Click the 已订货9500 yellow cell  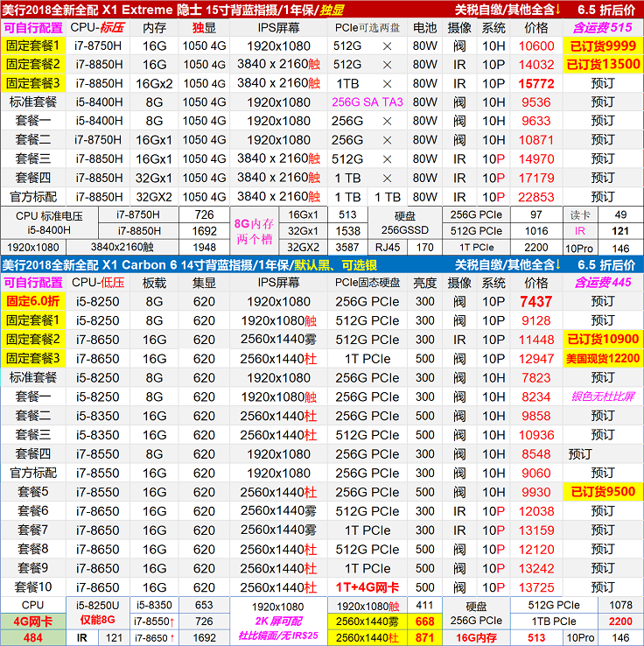[602, 492]
